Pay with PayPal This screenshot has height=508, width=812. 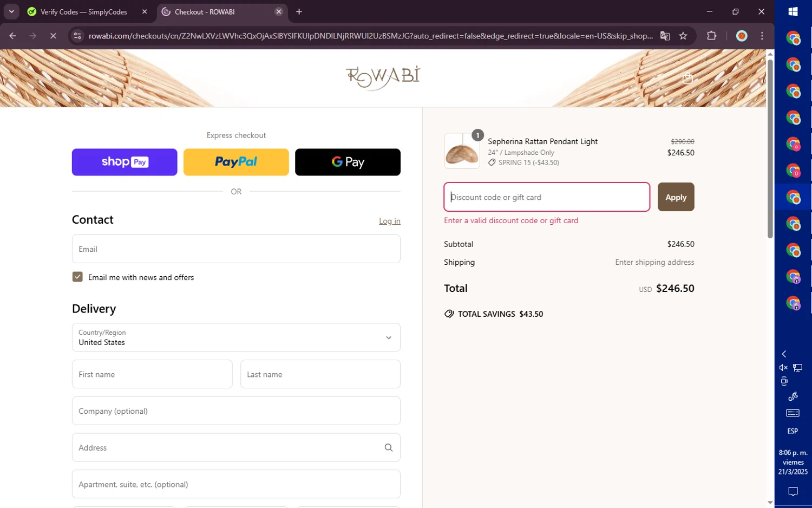tap(236, 162)
